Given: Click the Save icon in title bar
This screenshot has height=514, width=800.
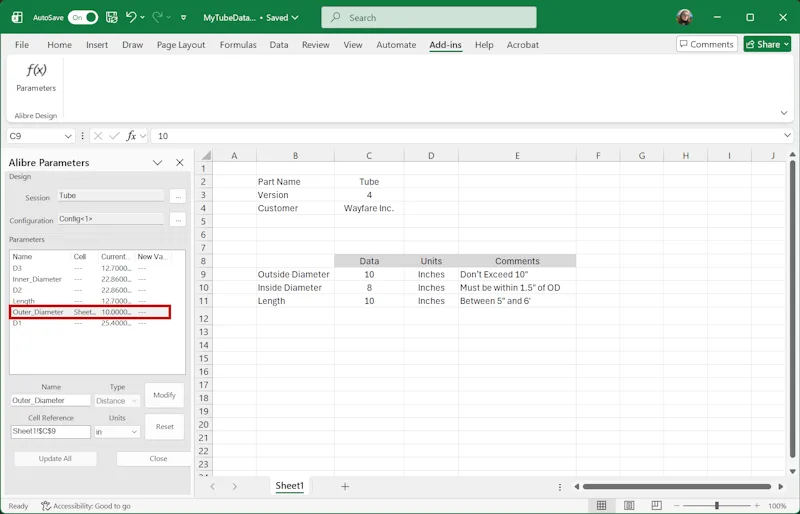Looking at the screenshot, I should pos(111,17).
